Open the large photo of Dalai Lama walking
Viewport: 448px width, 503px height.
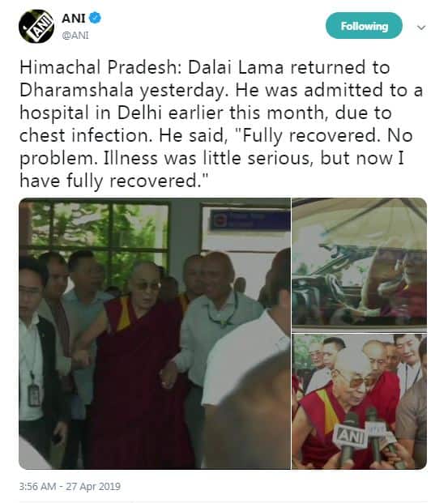tap(155, 334)
